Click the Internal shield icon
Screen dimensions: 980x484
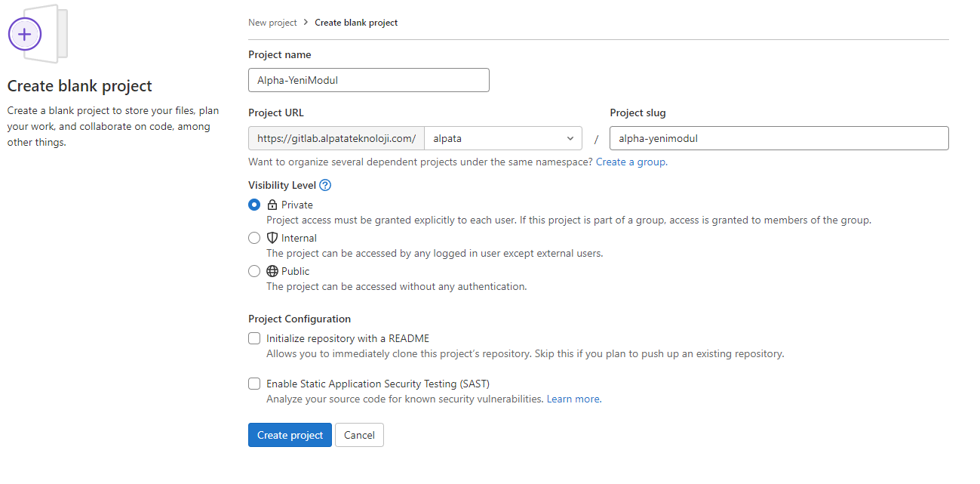point(272,238)
